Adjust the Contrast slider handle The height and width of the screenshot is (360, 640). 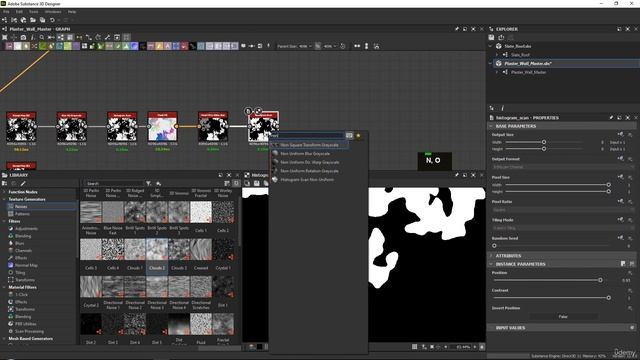[x=608, y=298]
